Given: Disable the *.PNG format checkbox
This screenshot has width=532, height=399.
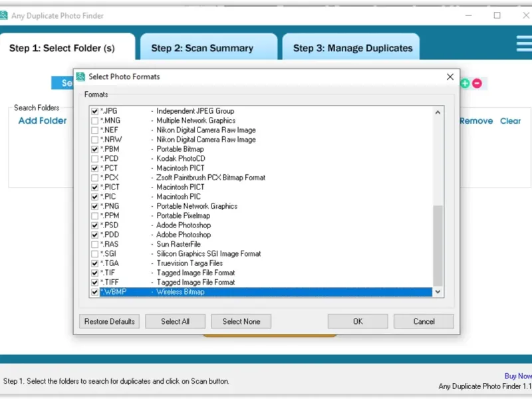Looking at the screenshot, I should coord(94,206).
